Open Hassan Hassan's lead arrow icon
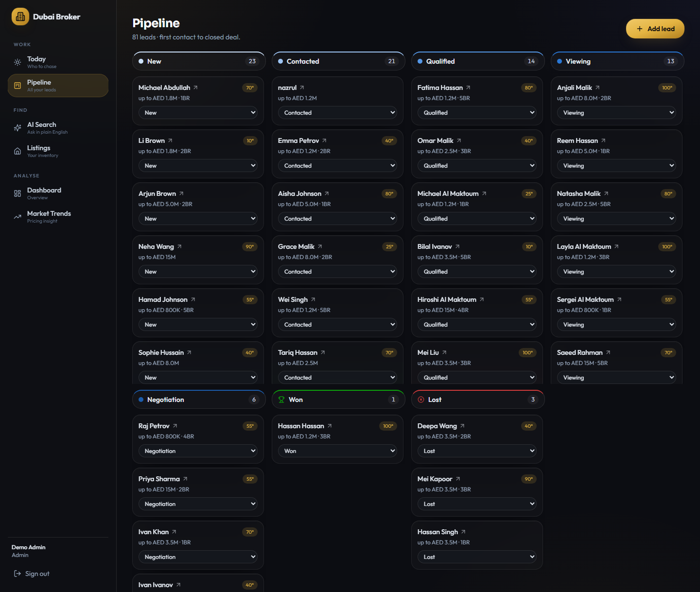This screenshot has width=700, height=592. pos(330,426)
